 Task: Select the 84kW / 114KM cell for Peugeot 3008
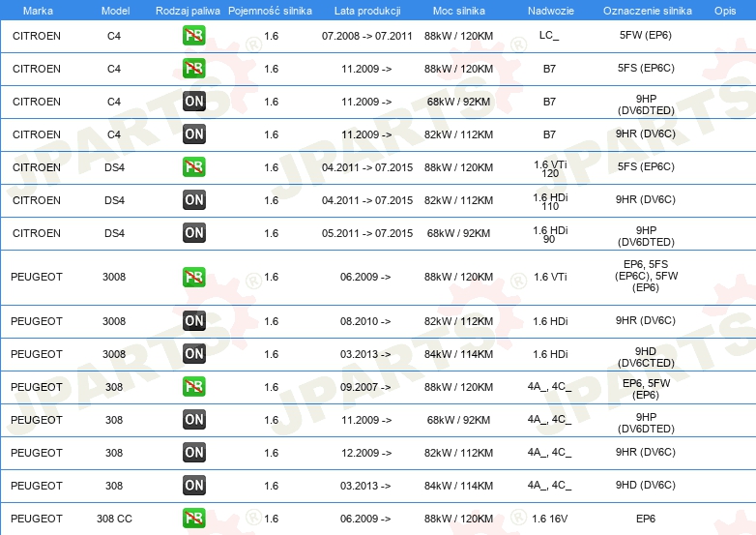(458, 354)
